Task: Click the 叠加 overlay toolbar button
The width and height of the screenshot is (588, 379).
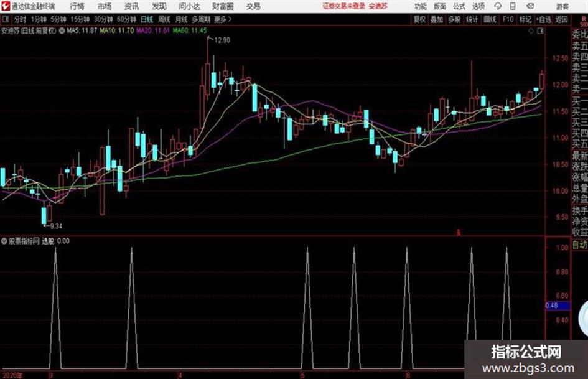Action: tap(437, 19)
